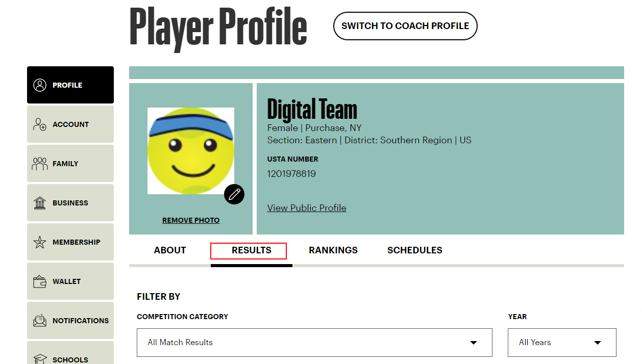Image resolution: width=642 pixels, height=364 pixels.
Task: Click Switch to Coach Profile button
Action: [x=405, y=26]
